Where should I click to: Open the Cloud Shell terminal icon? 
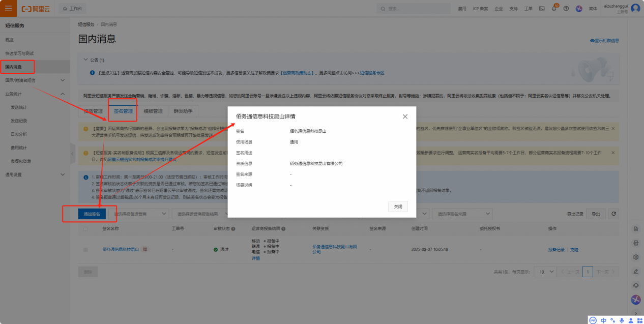tap(542, 9)
